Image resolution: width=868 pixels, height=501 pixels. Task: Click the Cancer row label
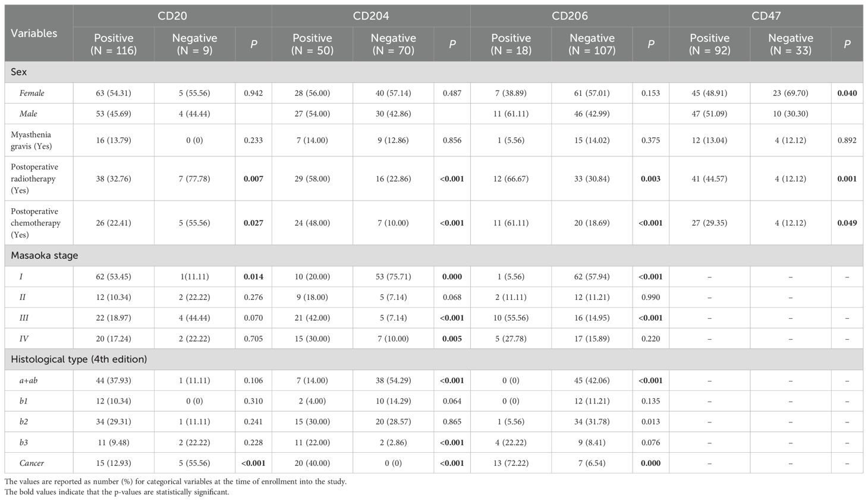(x=32, y=463)
